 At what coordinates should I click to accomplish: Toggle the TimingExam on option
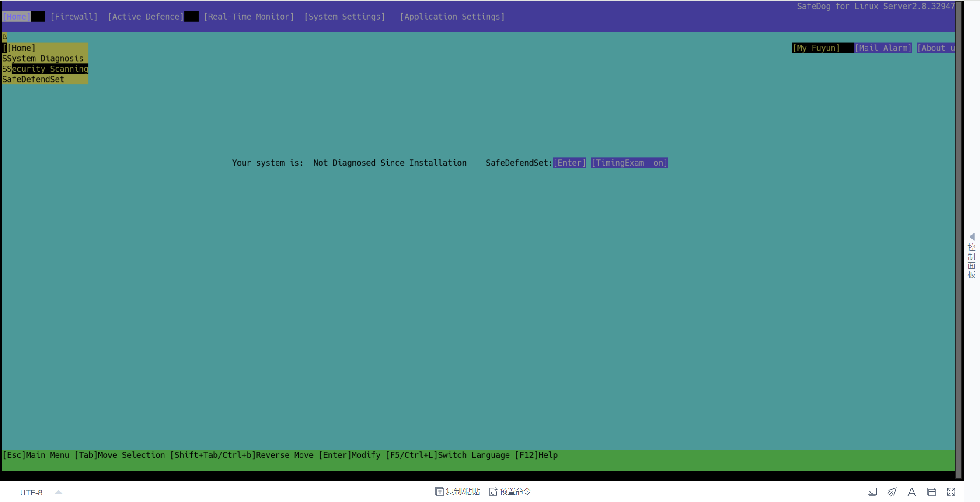(629, 163)
